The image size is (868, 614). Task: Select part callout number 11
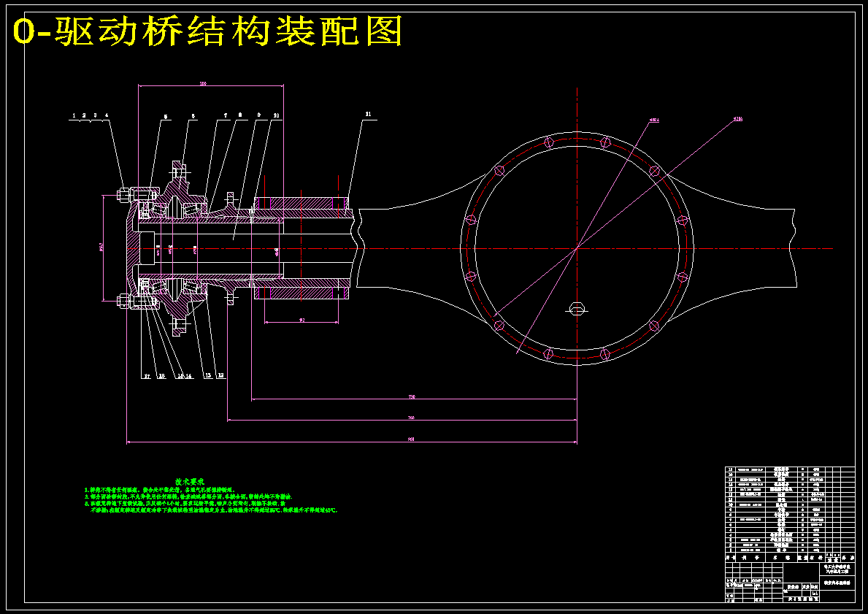(x=368, y=114)
